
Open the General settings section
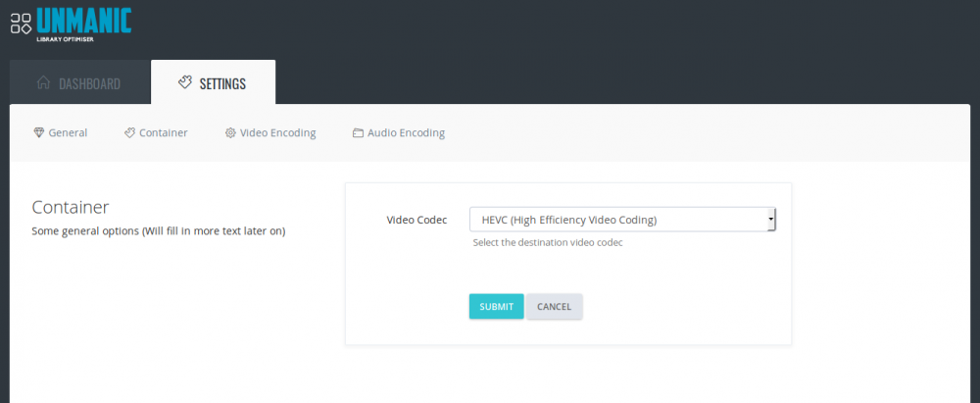click(x=61, y=132)
